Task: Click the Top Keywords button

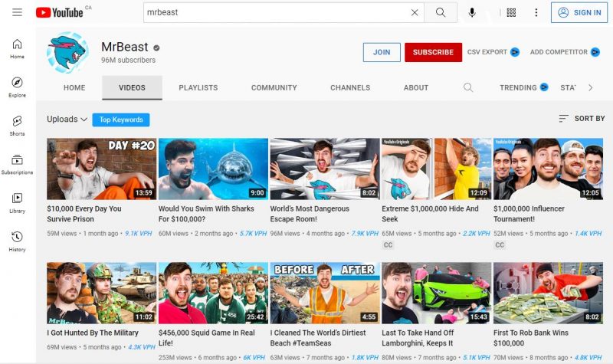Action: pyautogui.click(x=121, y=120)
